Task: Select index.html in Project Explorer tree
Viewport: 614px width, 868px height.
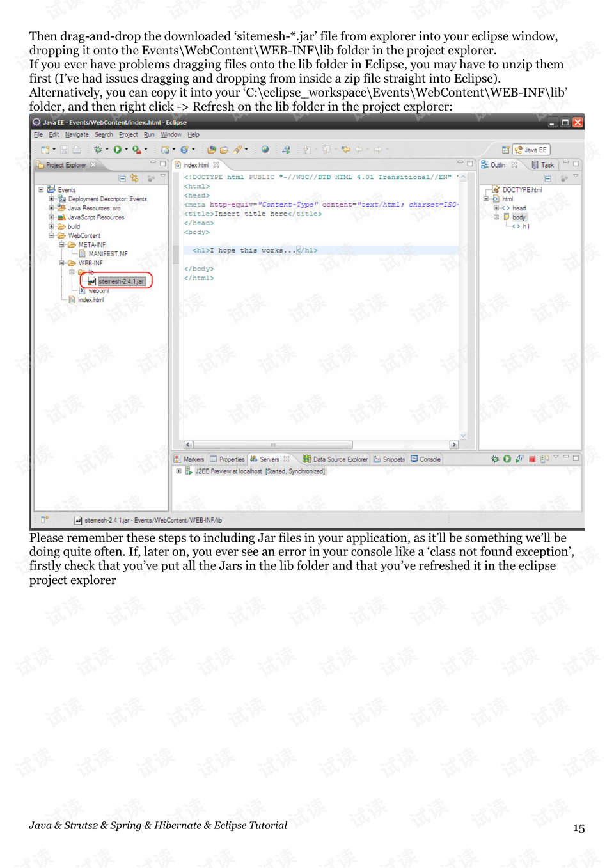Action: coord(86,300)
